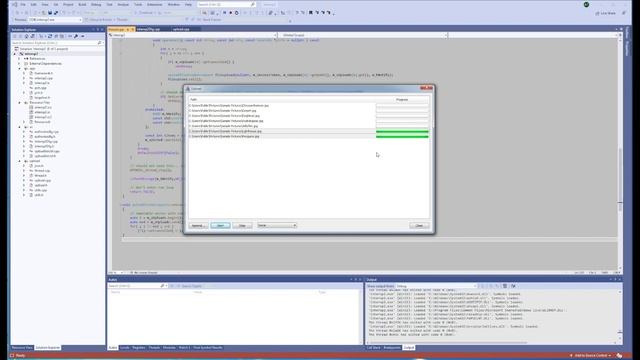Open the Extensions menu
This screenshot has width=640, height=360.
(154, 4)
